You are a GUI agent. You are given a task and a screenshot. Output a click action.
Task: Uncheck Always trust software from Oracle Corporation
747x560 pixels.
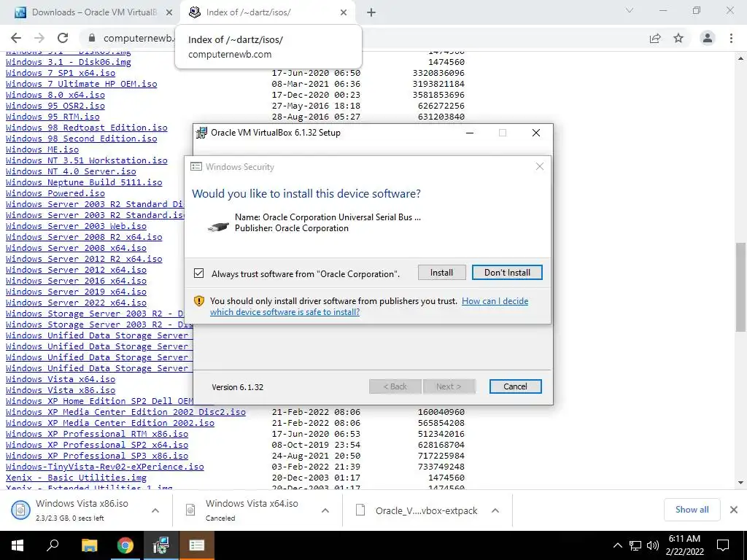tap(198, 273)
